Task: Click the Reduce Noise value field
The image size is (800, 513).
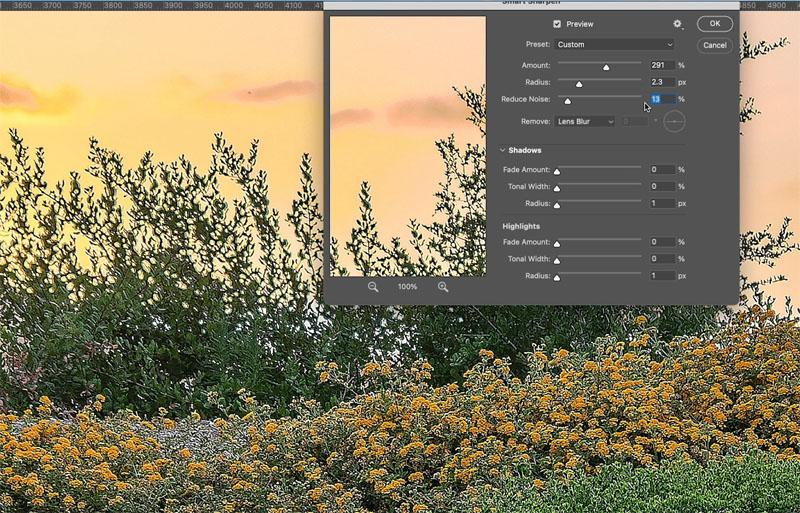Action: (662, 99)
